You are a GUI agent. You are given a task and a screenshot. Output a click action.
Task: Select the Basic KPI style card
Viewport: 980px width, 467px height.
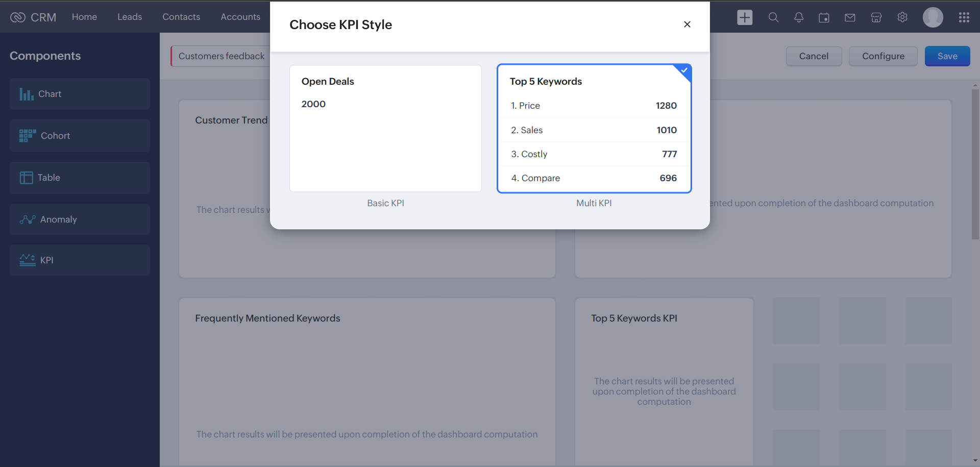(385, 129)
